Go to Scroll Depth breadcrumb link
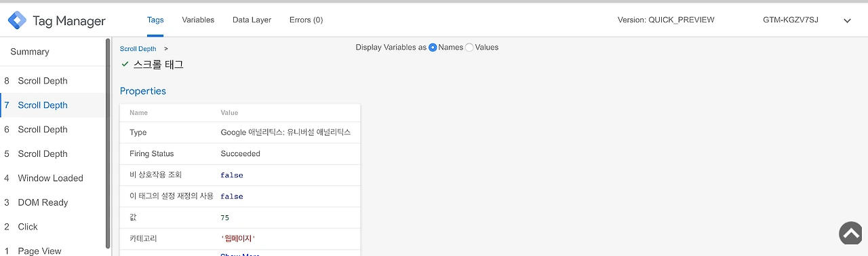The image size is (868, 256). (138, 49)
